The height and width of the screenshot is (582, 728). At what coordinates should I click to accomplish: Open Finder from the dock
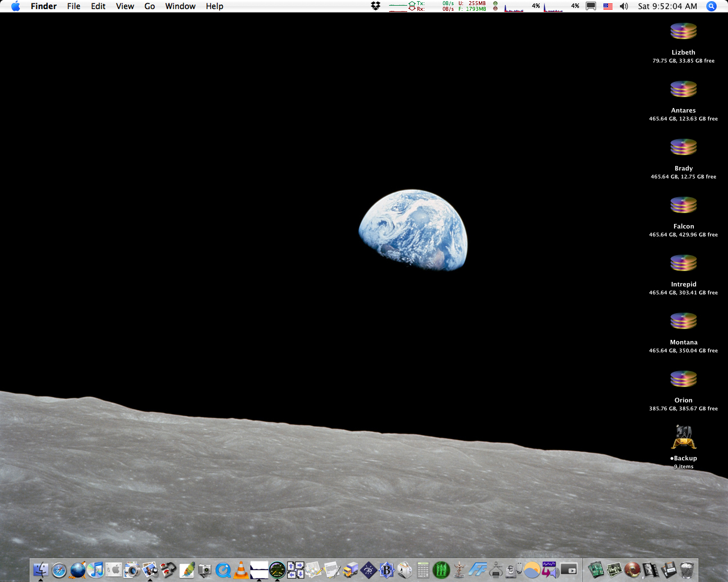[40, 569]
